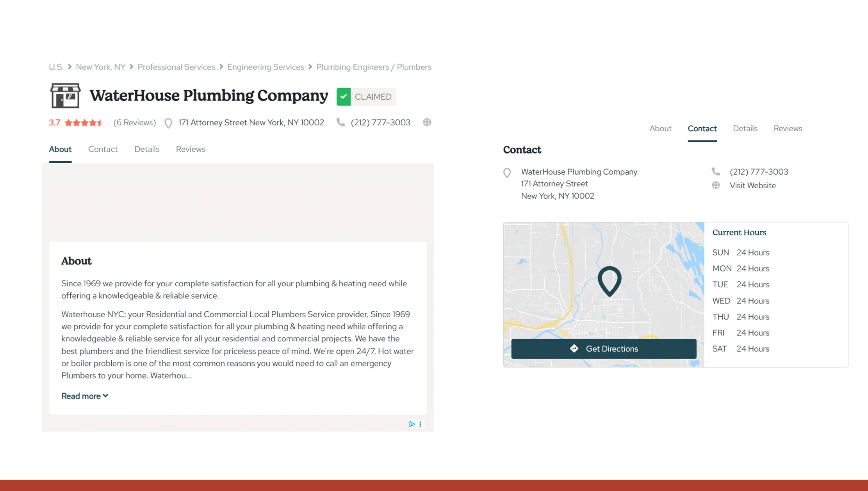
Task: Open the ad options three-dot icon
Action: pos(421,424)
